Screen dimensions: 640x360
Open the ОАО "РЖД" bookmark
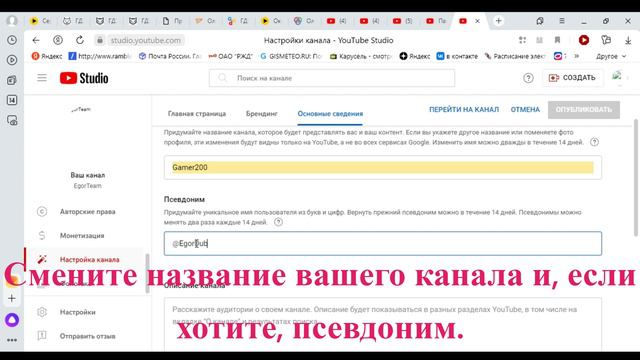click(231, 56)
